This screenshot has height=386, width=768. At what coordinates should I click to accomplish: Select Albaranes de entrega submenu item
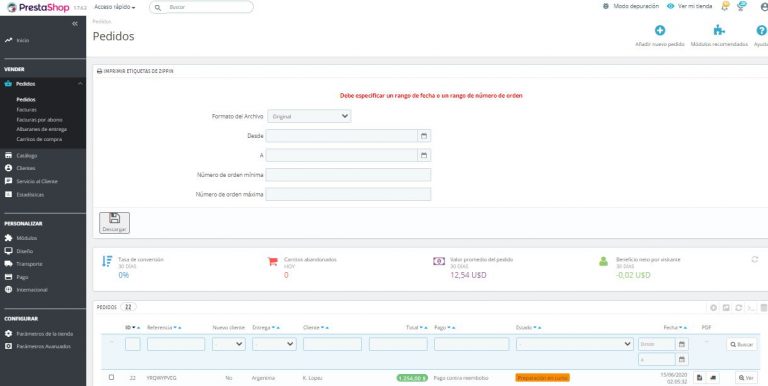tap(42, 129)
